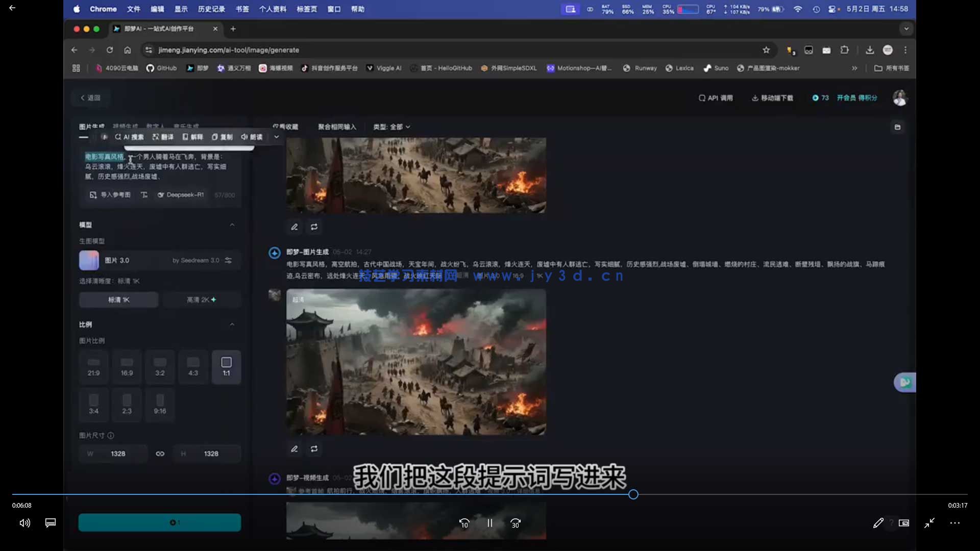Click the 返回 back button
This screenshot has height=551, width=980.
click(x=90, y=98)
